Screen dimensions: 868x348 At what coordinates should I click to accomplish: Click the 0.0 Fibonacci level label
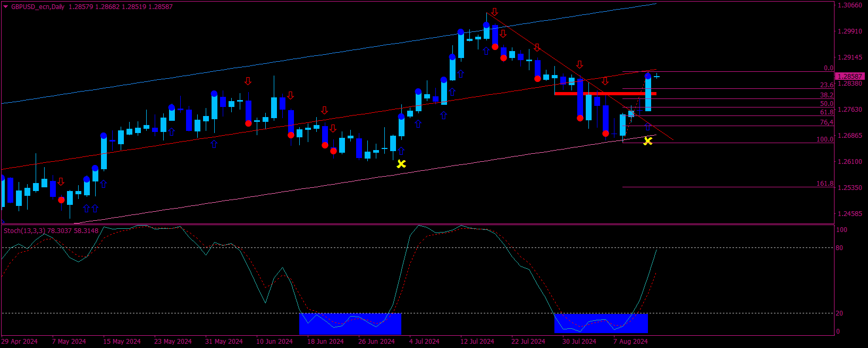click(829, 68)
